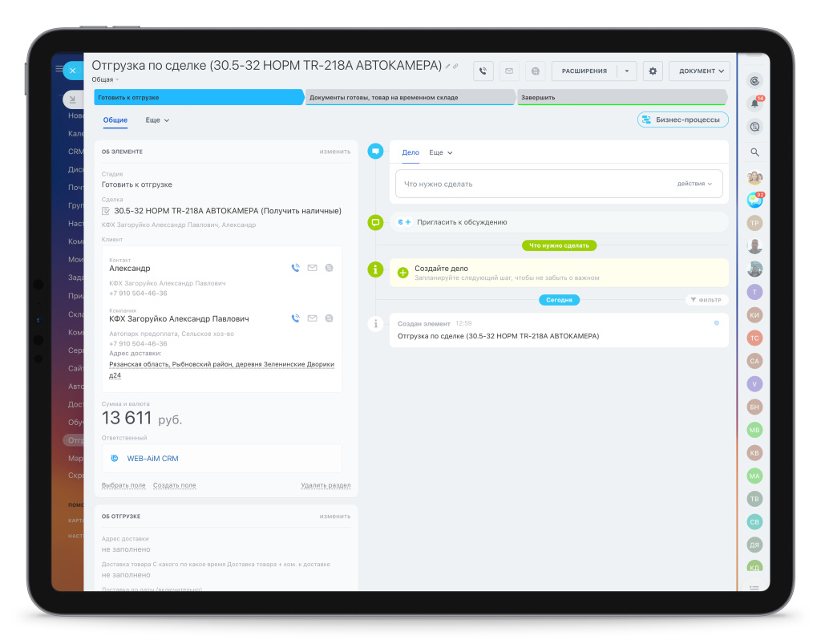Email contact Александр via envelope icon

[312, 268]
